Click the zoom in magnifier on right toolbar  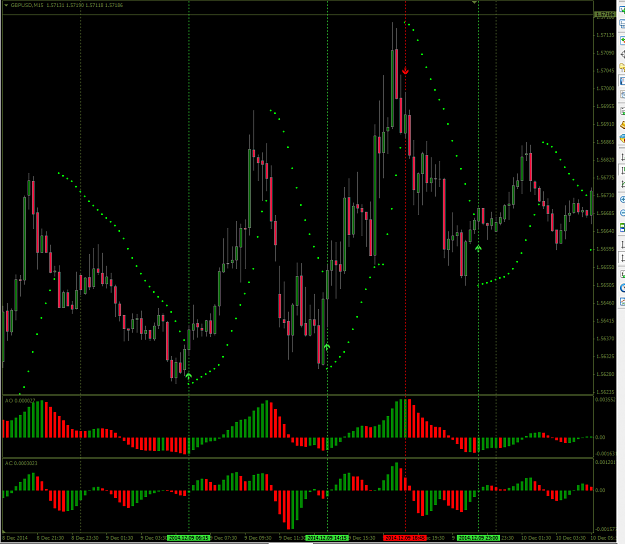[622, 199]
